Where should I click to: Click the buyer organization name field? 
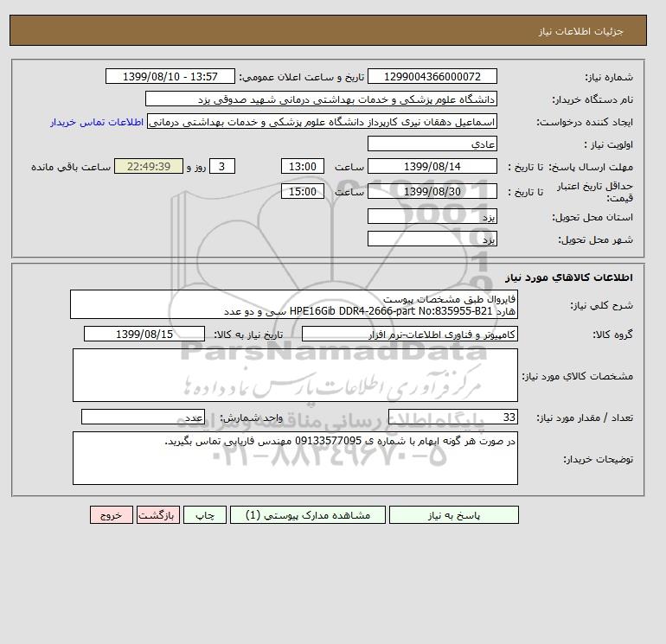(x=321, y=99)
